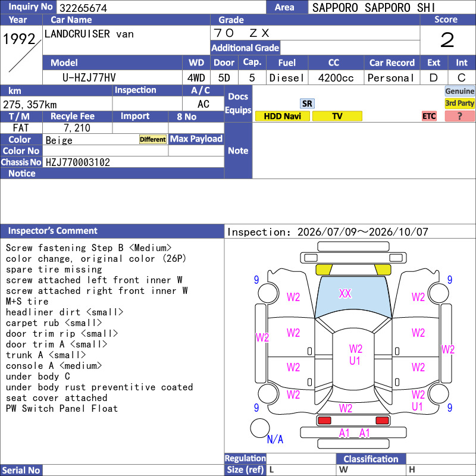Viewport: 476px width, 476px height.
Task: Click the XX mark on windshield
Action: [345, 293]
